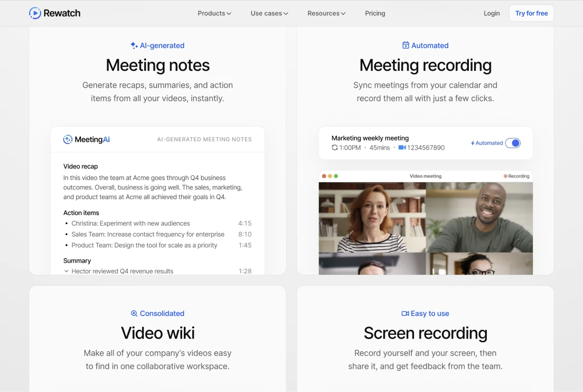Open the Products dropdown menu
This screenshot has height=392, width=583.
click(214, 13)
